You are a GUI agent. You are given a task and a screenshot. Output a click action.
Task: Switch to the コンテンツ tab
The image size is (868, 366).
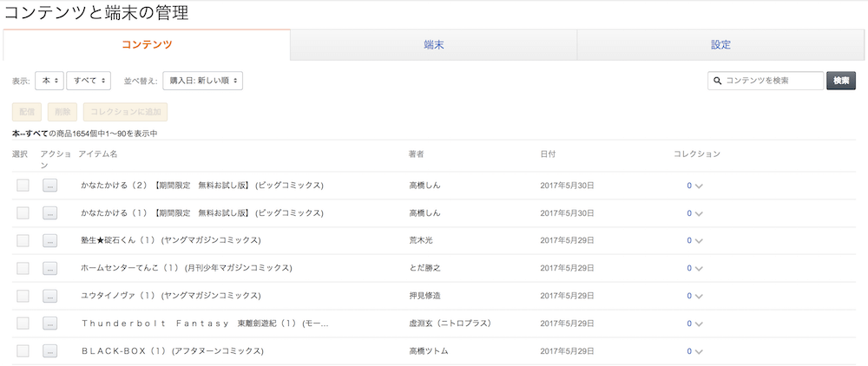click(147, 45)
